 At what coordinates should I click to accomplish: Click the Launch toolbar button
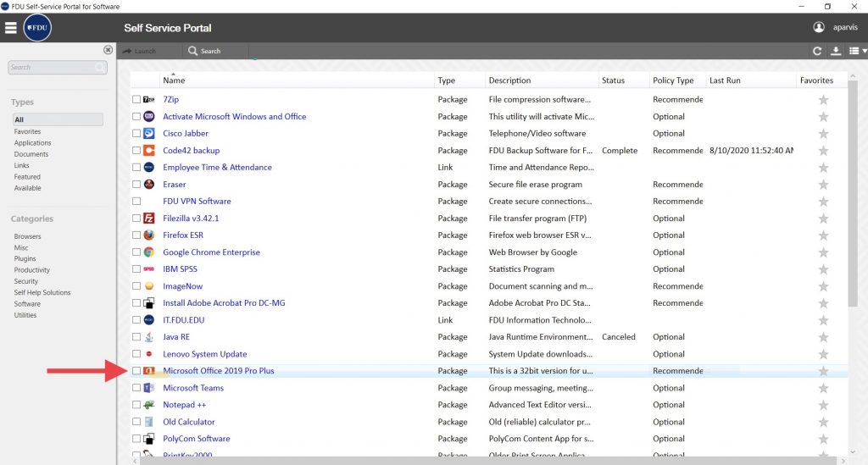coord(140,51)
